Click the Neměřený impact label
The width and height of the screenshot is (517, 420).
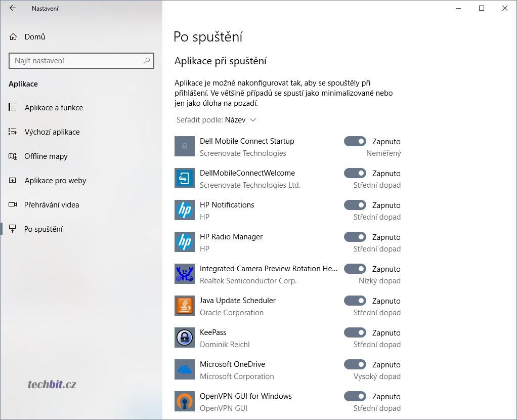point(383,153)
